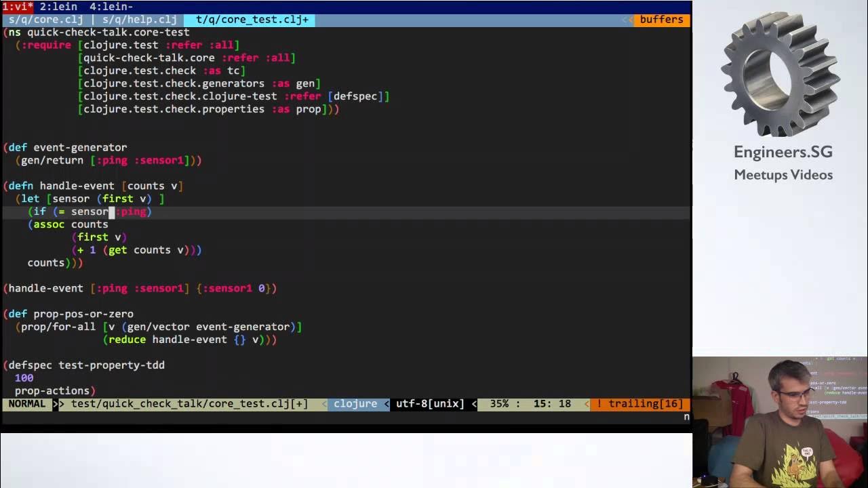The width and height of the screenshot is (868, 488).
Task: Click '(defn handle-event [counts v]' line
Action: 93,186
